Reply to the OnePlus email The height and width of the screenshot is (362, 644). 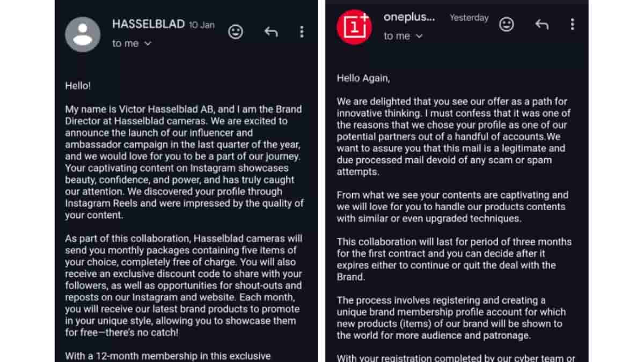tap(541, 24)
